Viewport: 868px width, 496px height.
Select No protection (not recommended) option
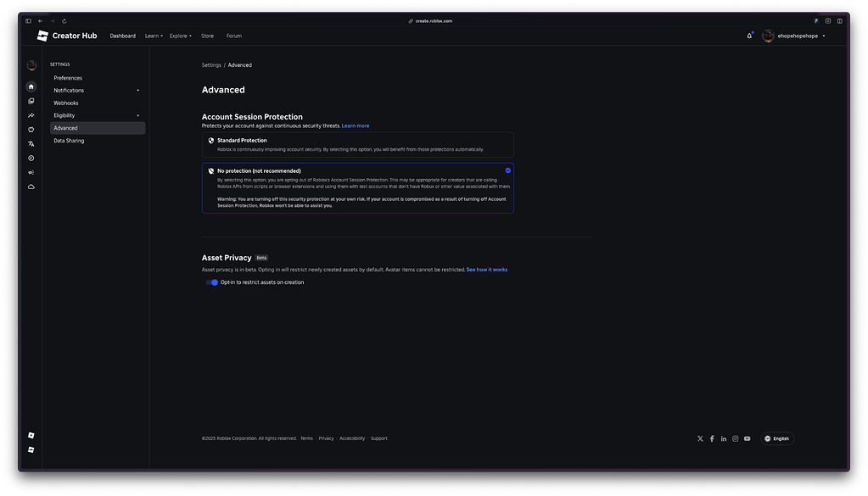coord(357,187)
